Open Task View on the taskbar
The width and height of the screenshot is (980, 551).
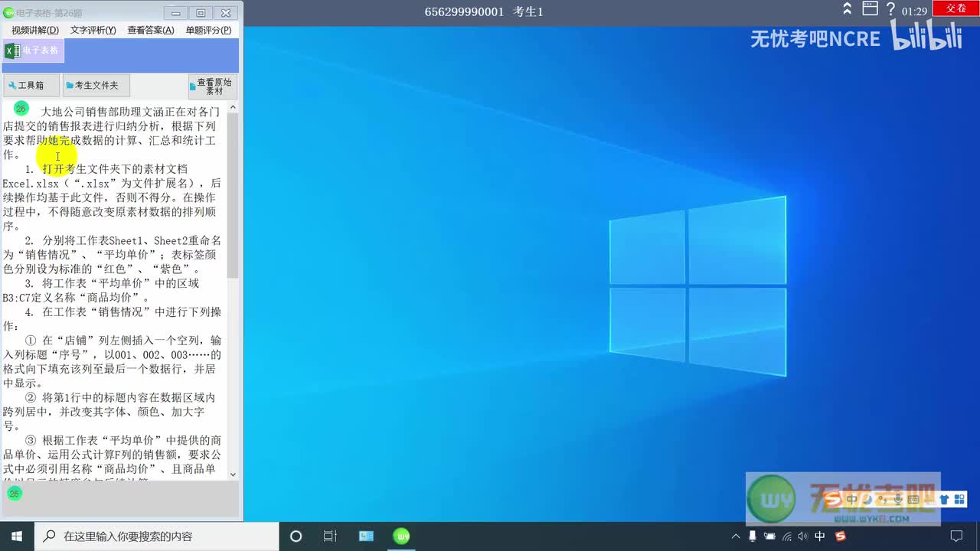pos(330,536)
